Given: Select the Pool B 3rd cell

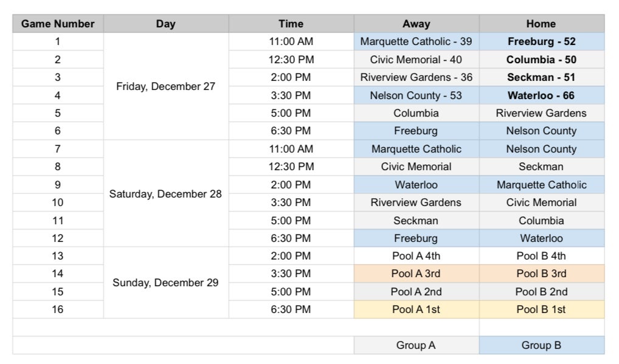Looking at the screenshot, I should [x=541, y=273].
